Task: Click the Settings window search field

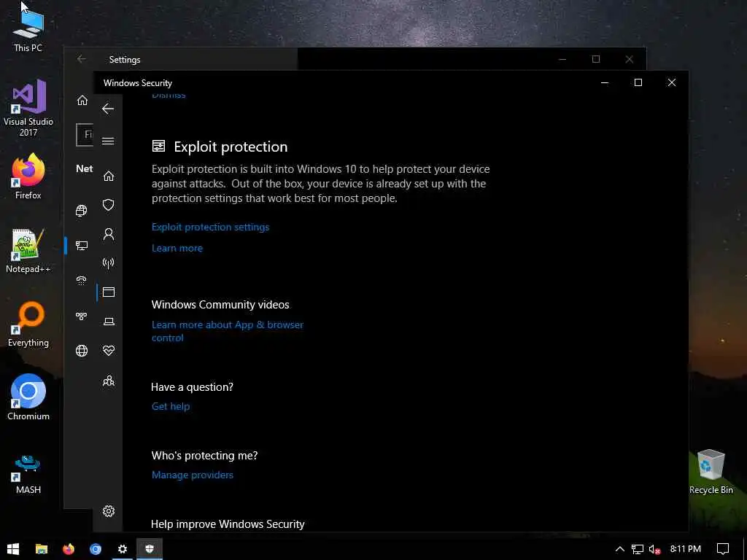Action: point(85,135)
